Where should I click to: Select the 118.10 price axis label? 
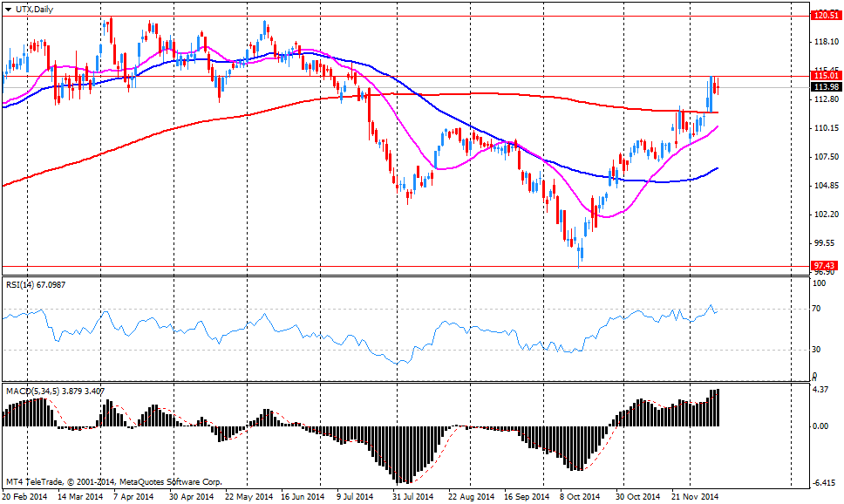pyautogui.click(x=825, y=41)
